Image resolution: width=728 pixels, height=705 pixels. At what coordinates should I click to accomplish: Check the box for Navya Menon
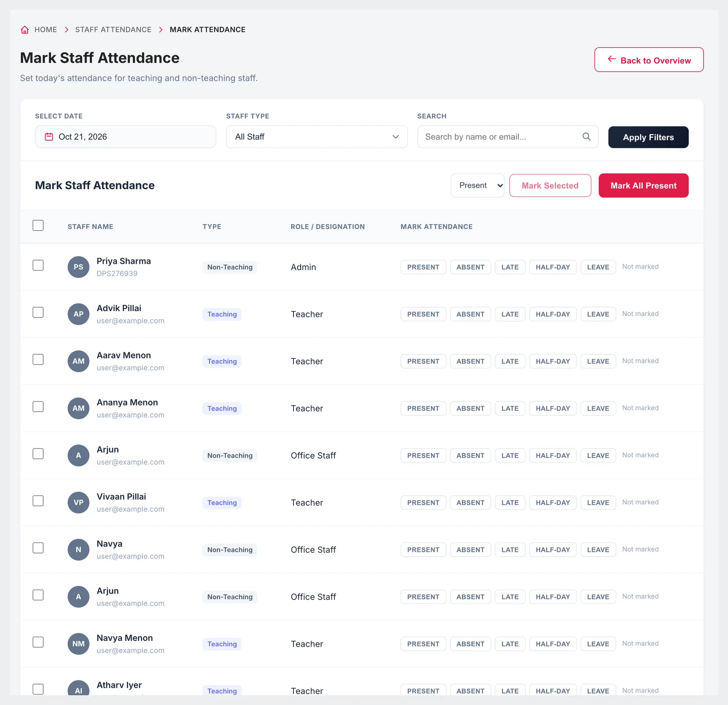pos(38,642)
